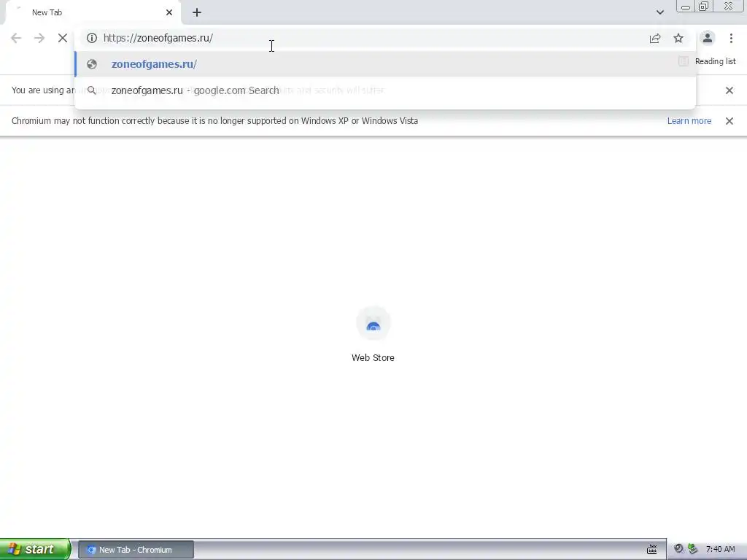
Task: Open the on-screen keyboard tray icon
Action: pos(651,550)
